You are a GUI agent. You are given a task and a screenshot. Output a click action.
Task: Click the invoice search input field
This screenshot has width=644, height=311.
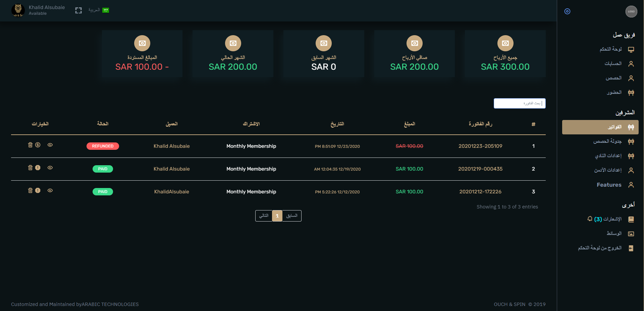pyautogui.click(x=519, y=103)
